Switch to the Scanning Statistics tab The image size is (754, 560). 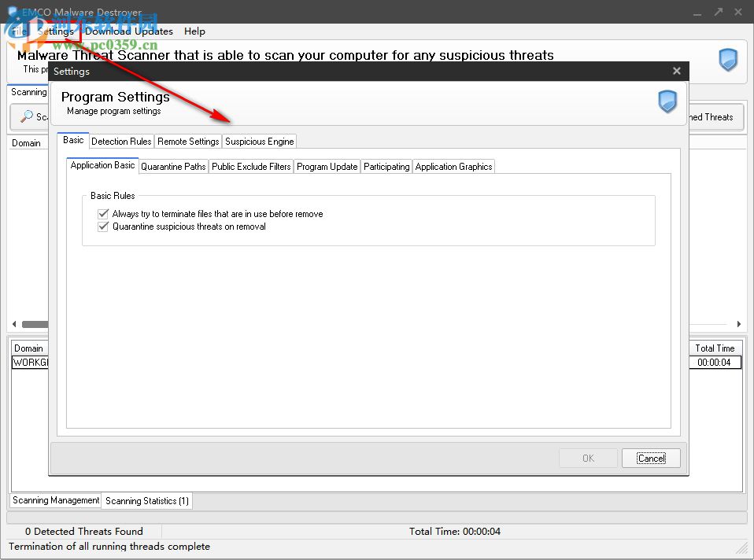coord(146,501)
